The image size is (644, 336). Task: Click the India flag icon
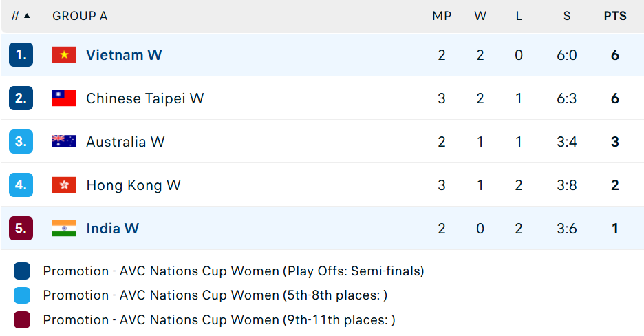pos(64,229)
